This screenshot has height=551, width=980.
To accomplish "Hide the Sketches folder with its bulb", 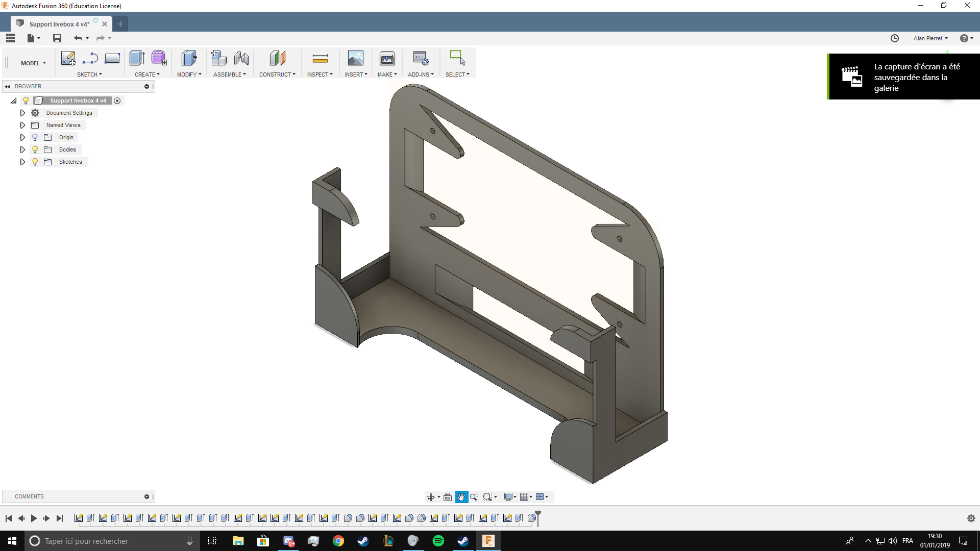I will point(35,162).
